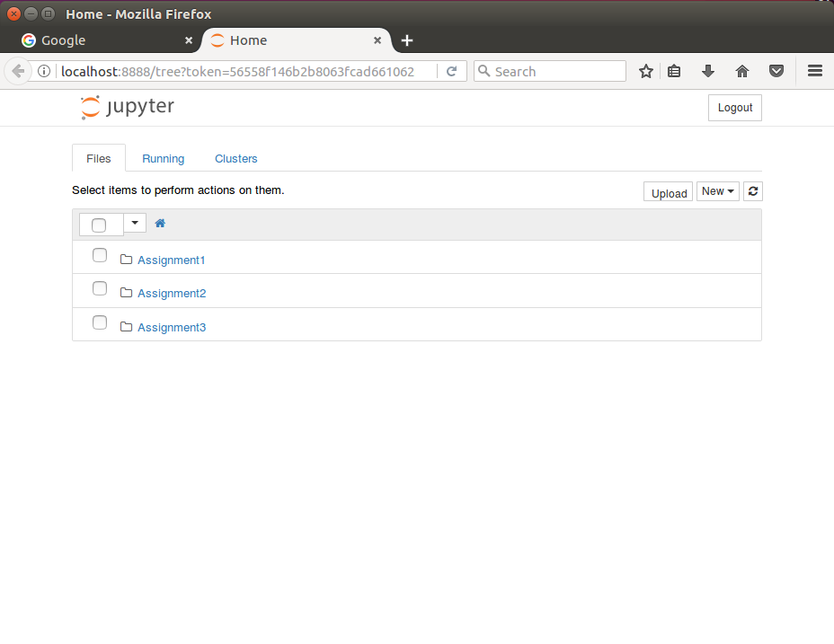
Task: Switch to the Running tab
Action: 164,158
